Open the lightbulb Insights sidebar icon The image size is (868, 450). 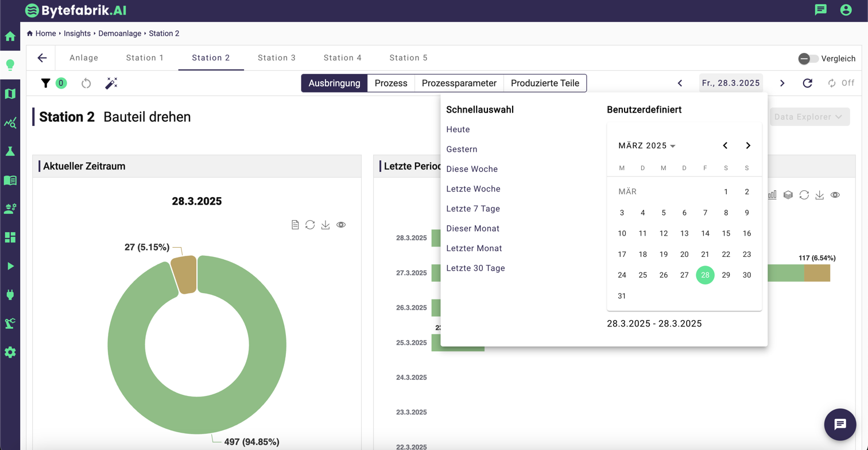point(10,65)
